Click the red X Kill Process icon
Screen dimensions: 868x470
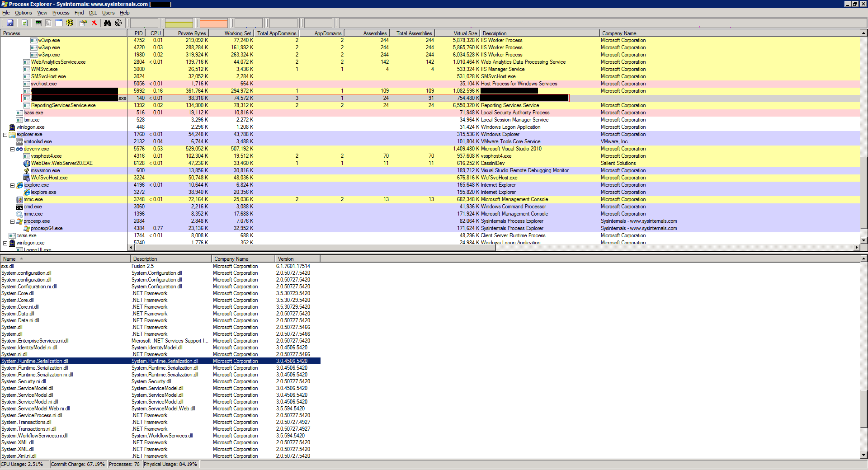click(x=94, y=23)
